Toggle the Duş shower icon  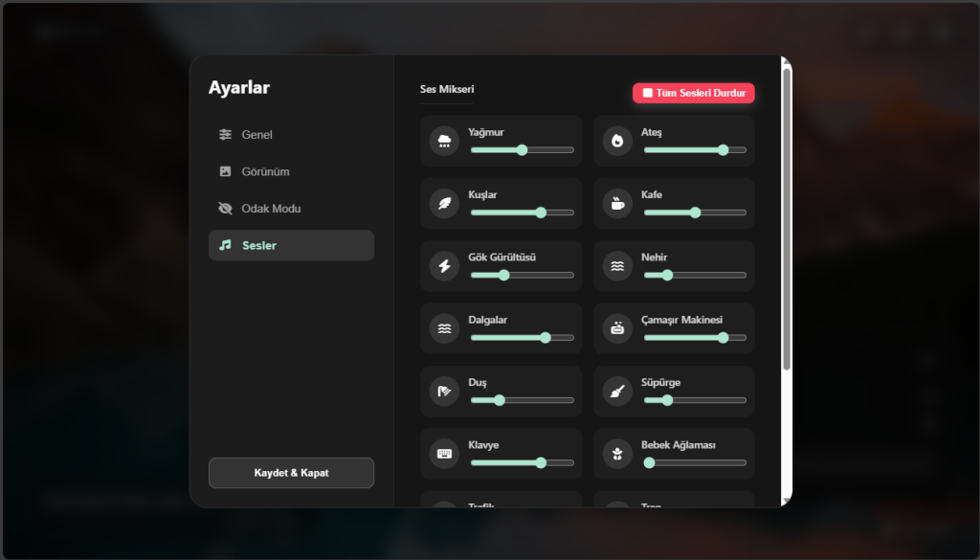pos(444,391)
